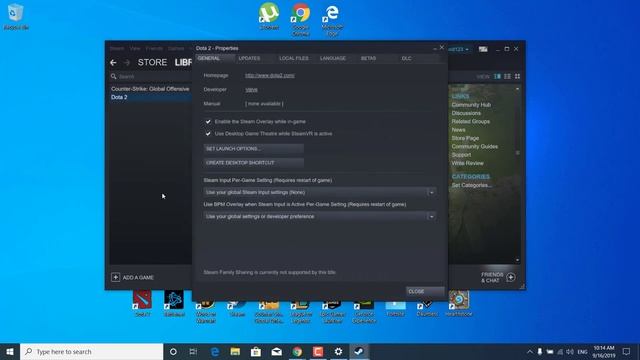Open the uTorrent desktop icon
The width and height of the screenshot is (640, 360).
coord(269,16)
